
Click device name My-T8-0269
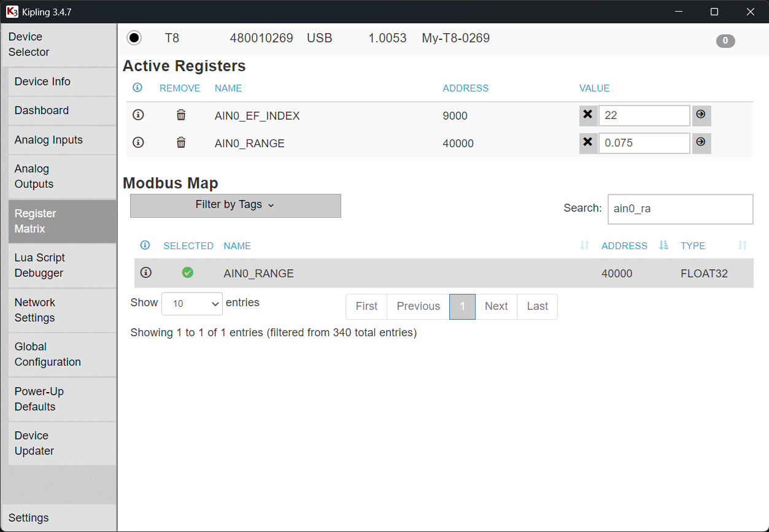click(x=456, y=38)
